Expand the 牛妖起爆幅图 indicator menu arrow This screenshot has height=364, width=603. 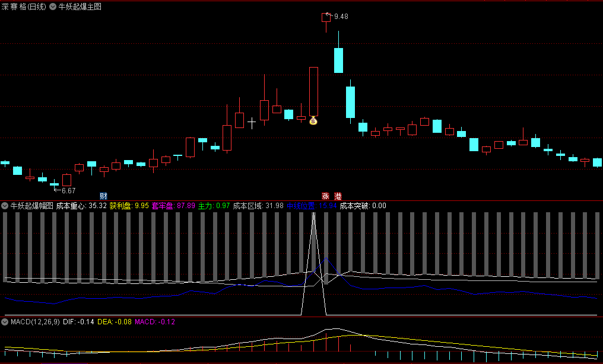5,206
